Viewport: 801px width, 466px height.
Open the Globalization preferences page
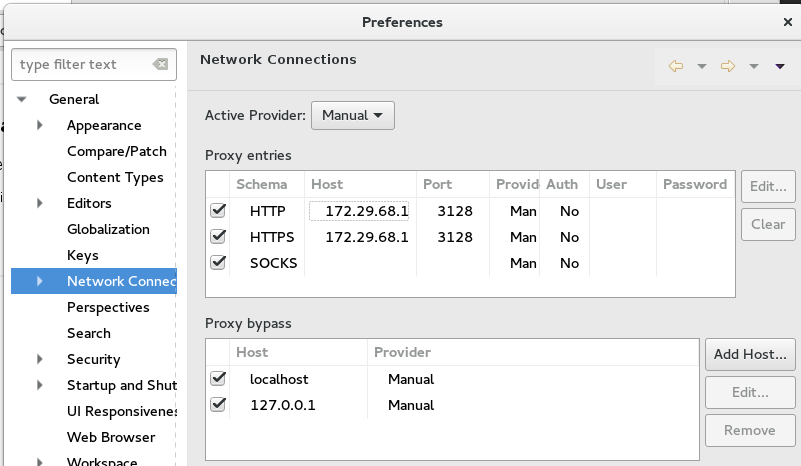(108, 229)
